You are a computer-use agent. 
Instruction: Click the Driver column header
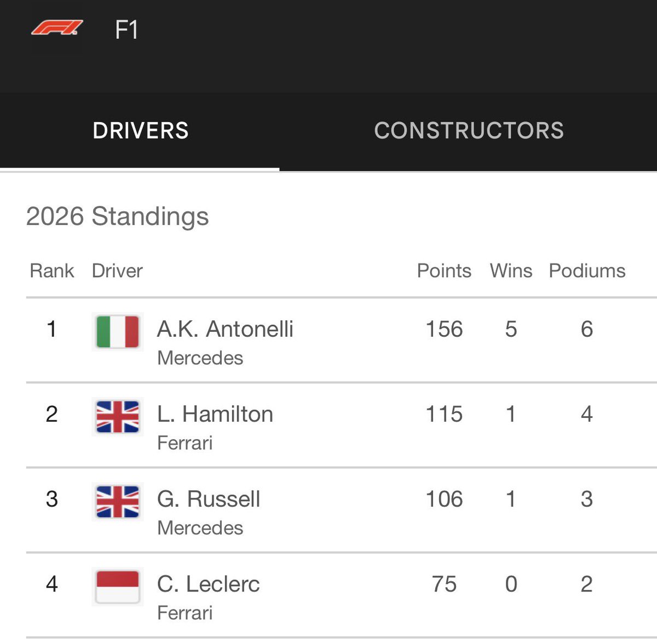[117, 271]
